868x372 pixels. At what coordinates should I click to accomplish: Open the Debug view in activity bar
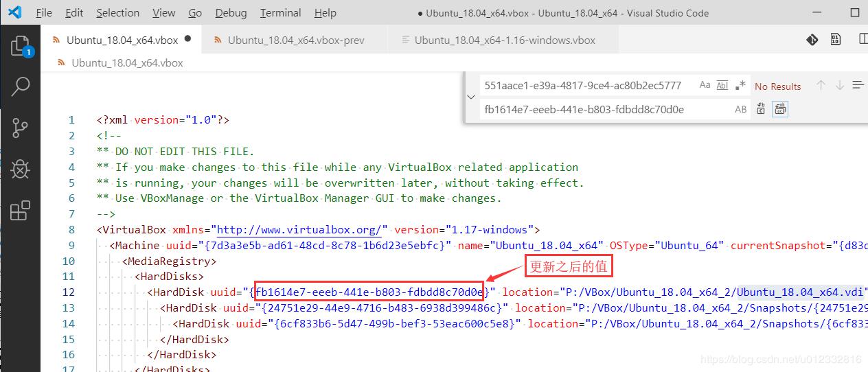click(20, 169)
